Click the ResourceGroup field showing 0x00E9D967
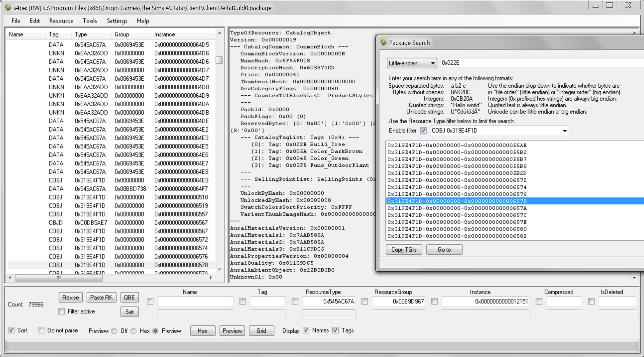Viewport: 644px width, 357px height. pos(398,301)
